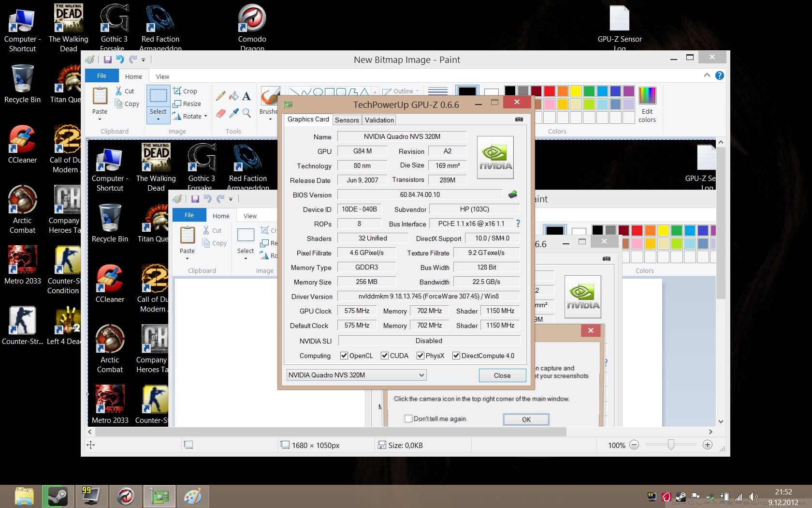The width and height of the screenshot is (812, 508).
Task: Click Redo in Paint's quick access toolbar
Action: click(x=132, y=60)
